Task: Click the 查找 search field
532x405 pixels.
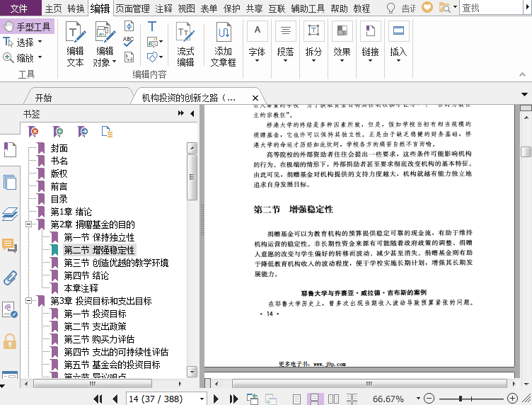Action: click(490, 8)
